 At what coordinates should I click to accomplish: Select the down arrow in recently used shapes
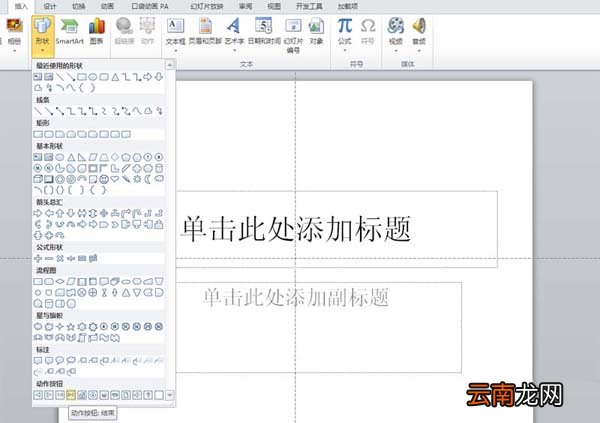point(159,77)
